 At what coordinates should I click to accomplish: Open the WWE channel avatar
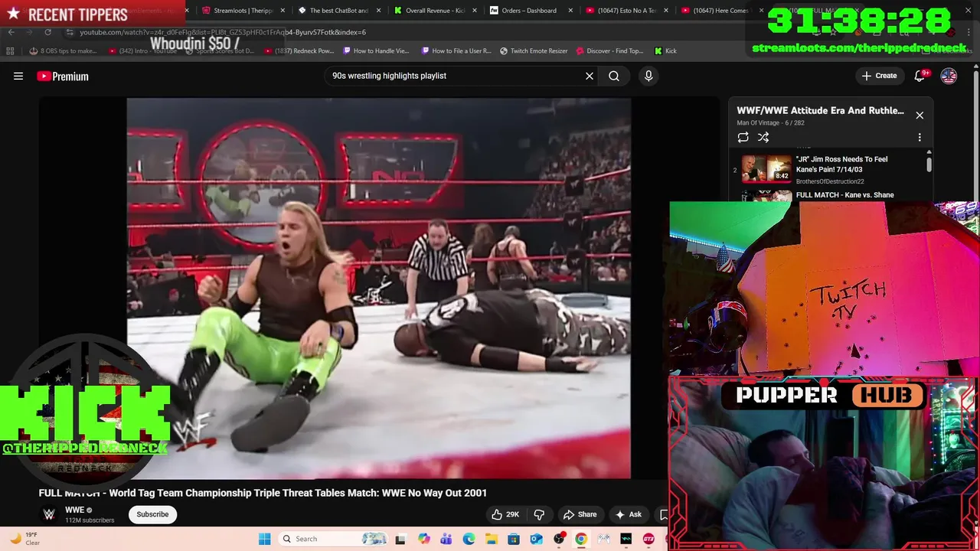tap(49, 514)
